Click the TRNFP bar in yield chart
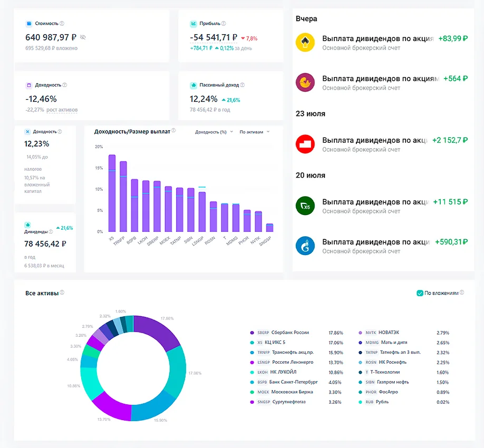 click(x=123, y=196)
